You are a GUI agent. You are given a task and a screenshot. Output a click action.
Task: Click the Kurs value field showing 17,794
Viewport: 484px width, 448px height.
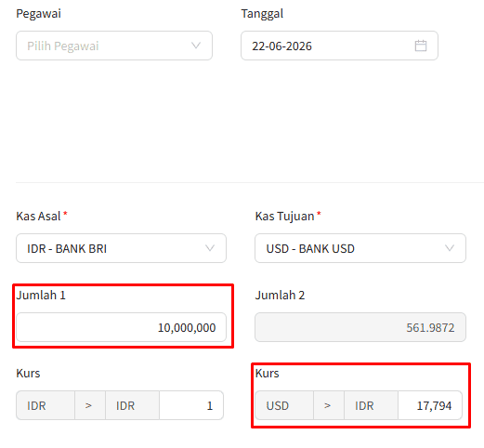(430, 405)
